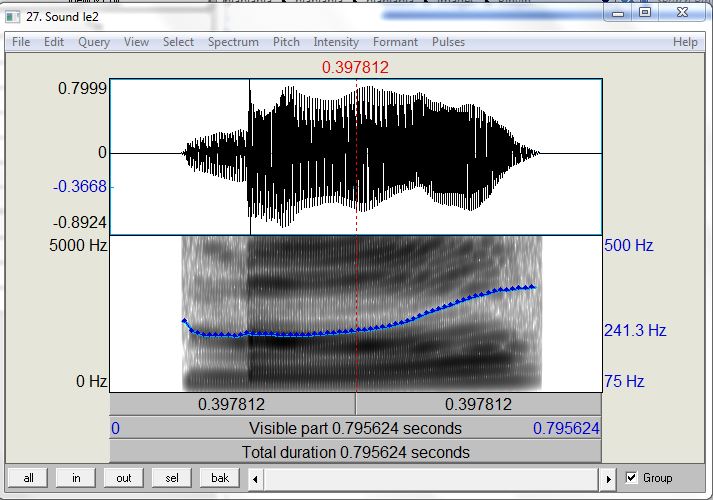Open the View menu
This screenshot has height=500, width=713.
(x=136, y=42)
